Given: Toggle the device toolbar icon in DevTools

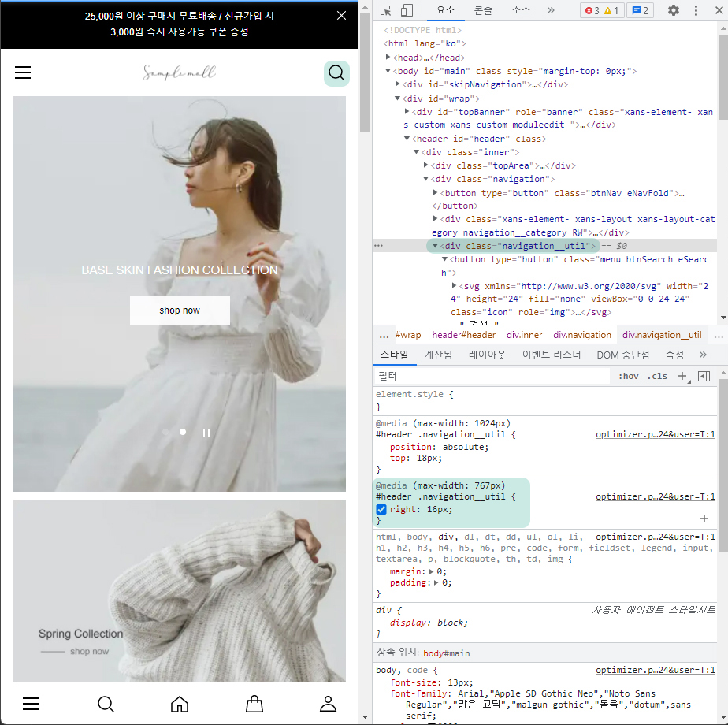Looking at the screenshot, I should (x=407, y=10).
